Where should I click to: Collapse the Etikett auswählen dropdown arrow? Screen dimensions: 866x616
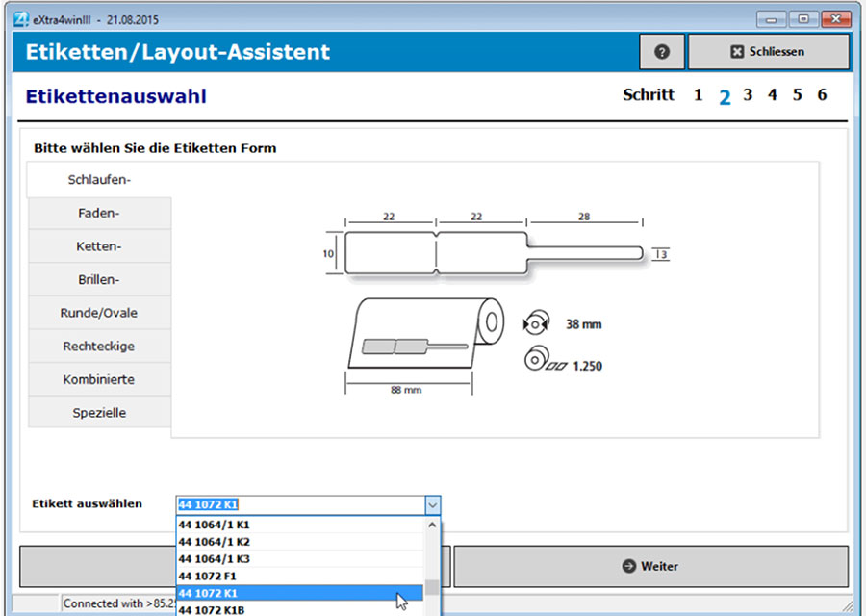(x=432, y=504)
